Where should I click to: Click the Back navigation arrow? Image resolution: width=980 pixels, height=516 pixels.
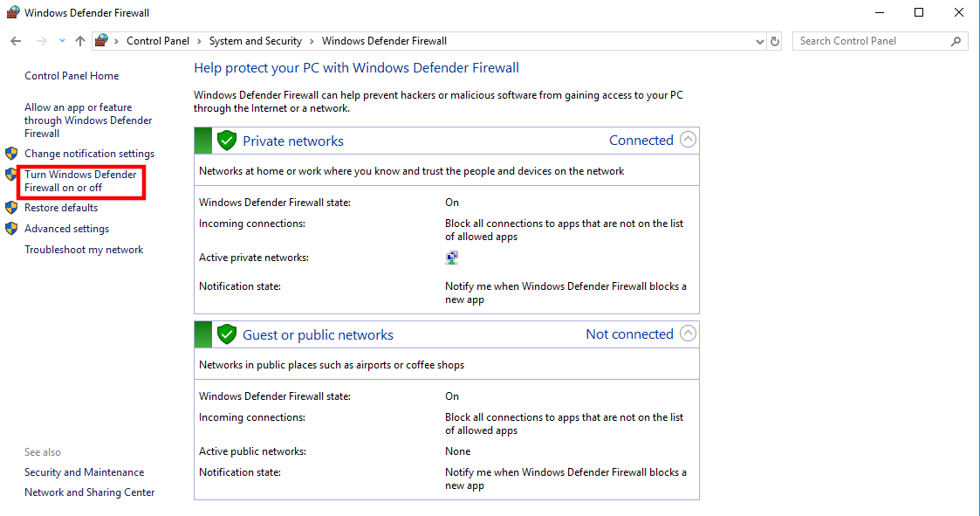pos(16,41)
